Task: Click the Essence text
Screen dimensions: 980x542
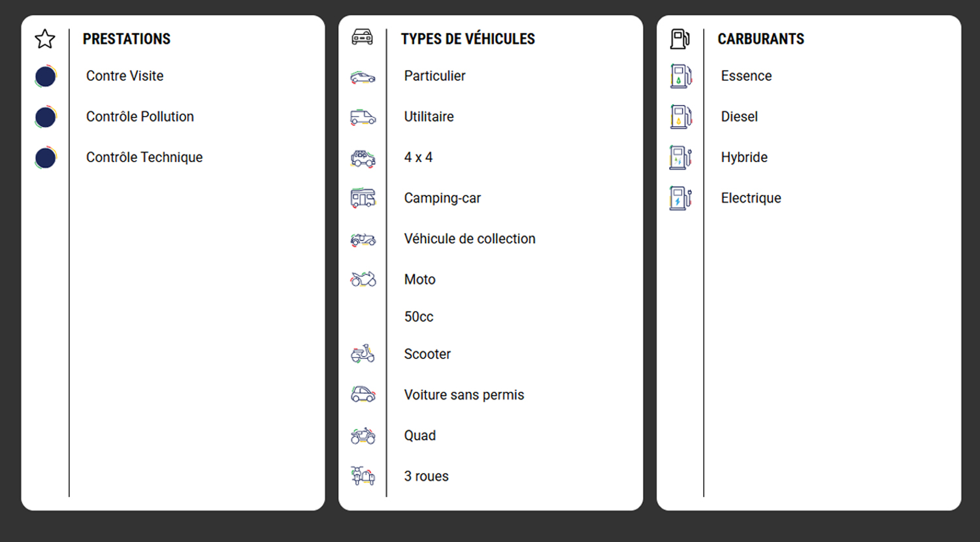Action: pos(746,76)
